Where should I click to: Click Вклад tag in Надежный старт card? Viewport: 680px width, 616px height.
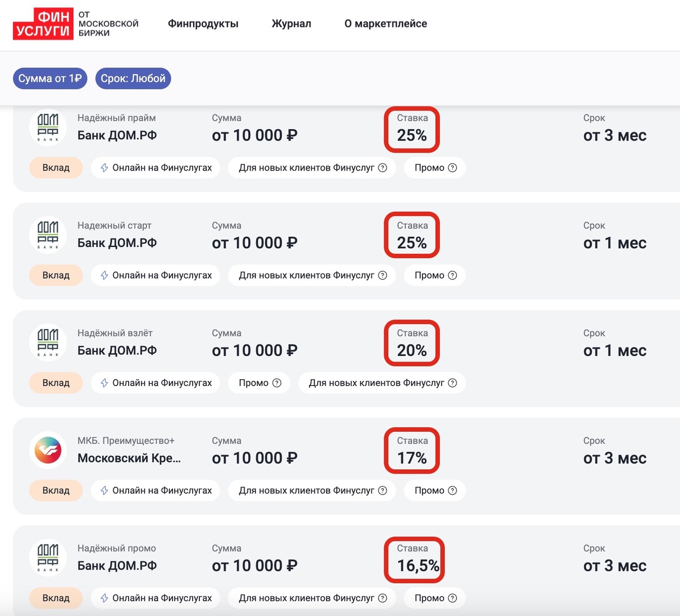[56, 275]
